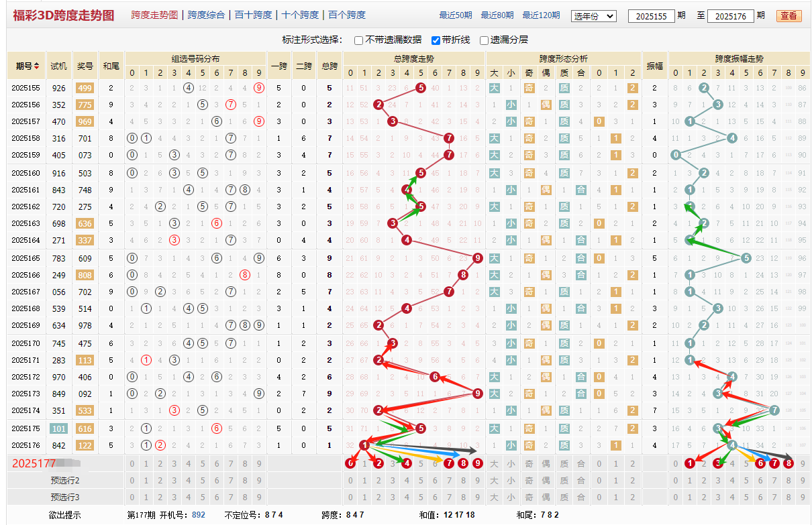Select red ball 9 in row 2025165 总跨度走势
This screenshot has width=812, height=525.
coord(477,257)
